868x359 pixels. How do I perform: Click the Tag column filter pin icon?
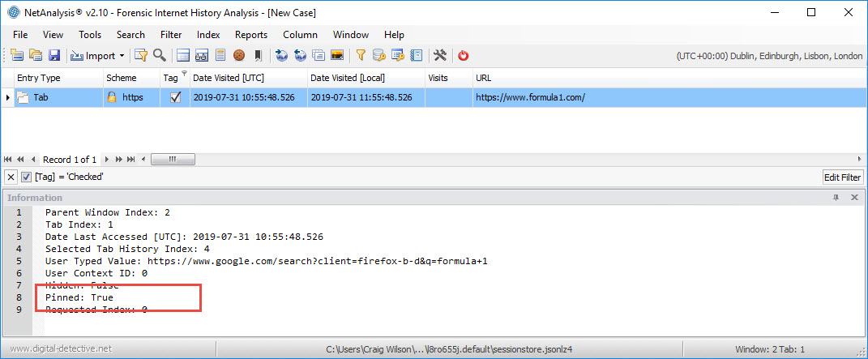pyautogui.click(x=184, y=74)
